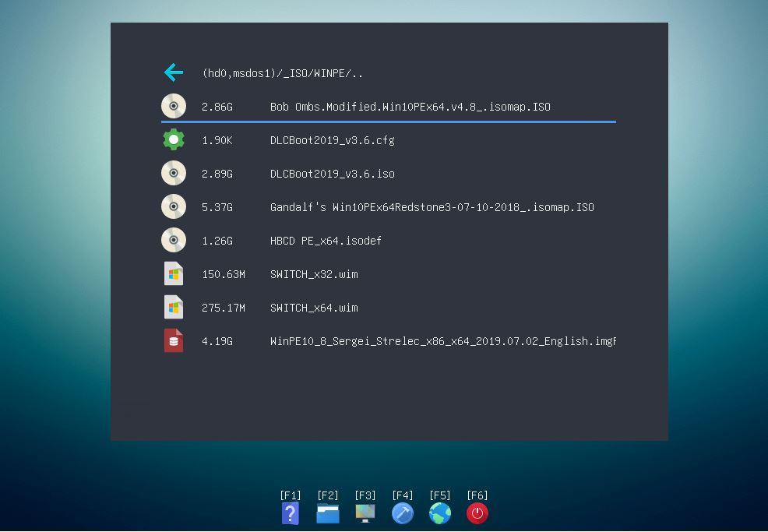Click red database icon for Sergei Strelec image
768x532 pixels.
(x=174, y=340)
